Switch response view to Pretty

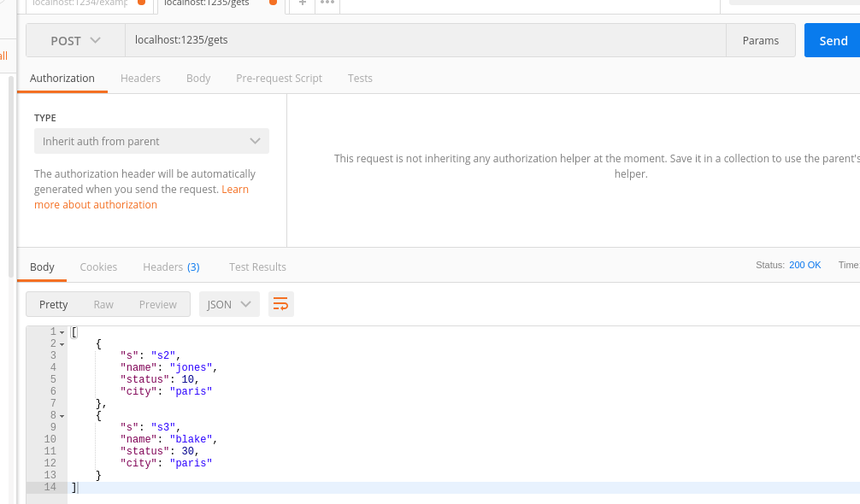54,305
